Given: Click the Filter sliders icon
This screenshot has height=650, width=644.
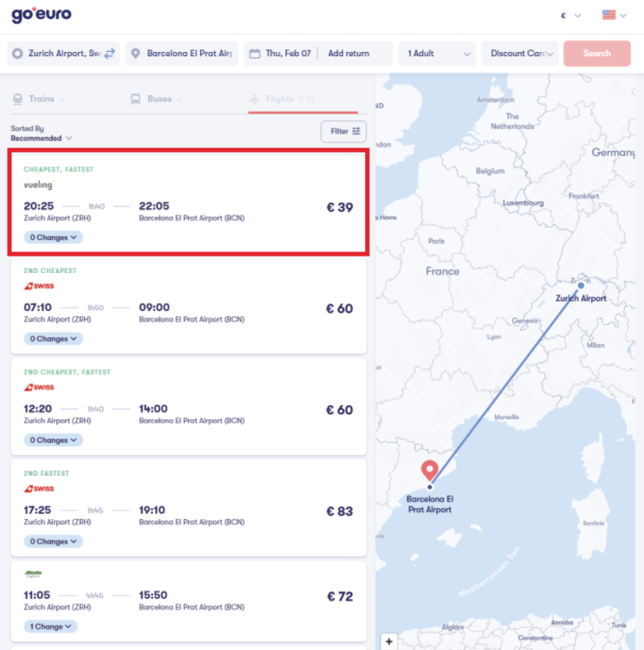Looking at the screenshot, I should pos(355,132).
